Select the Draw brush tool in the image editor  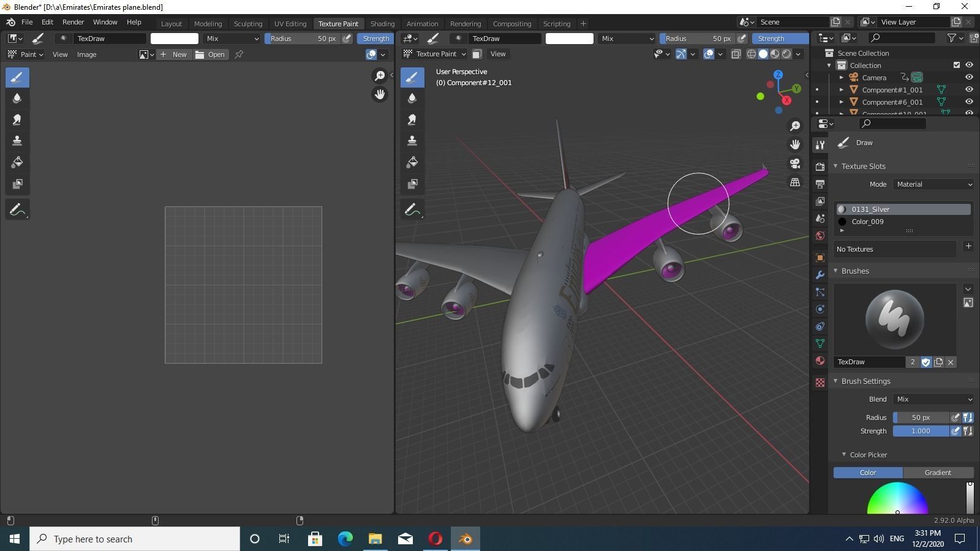tap(17, 77)
